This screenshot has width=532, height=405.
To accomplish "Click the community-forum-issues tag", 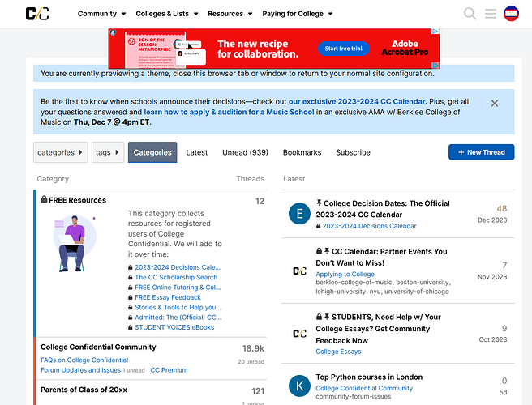I will 354,397.
